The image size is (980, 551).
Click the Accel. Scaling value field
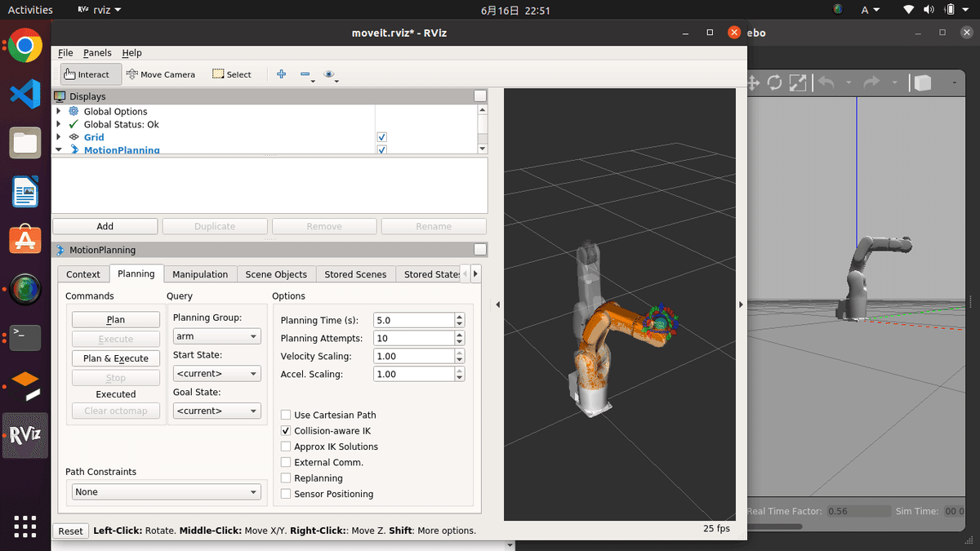(413, 374)
